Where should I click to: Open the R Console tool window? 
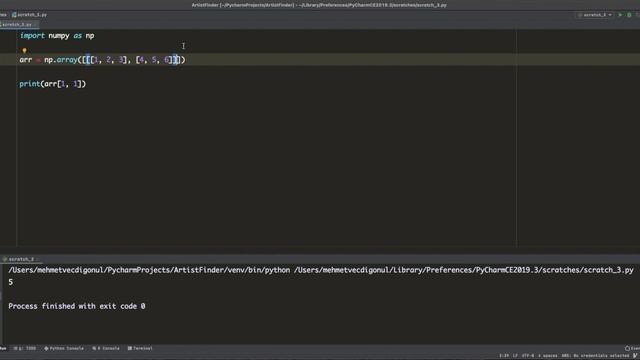tap(106, 348)
